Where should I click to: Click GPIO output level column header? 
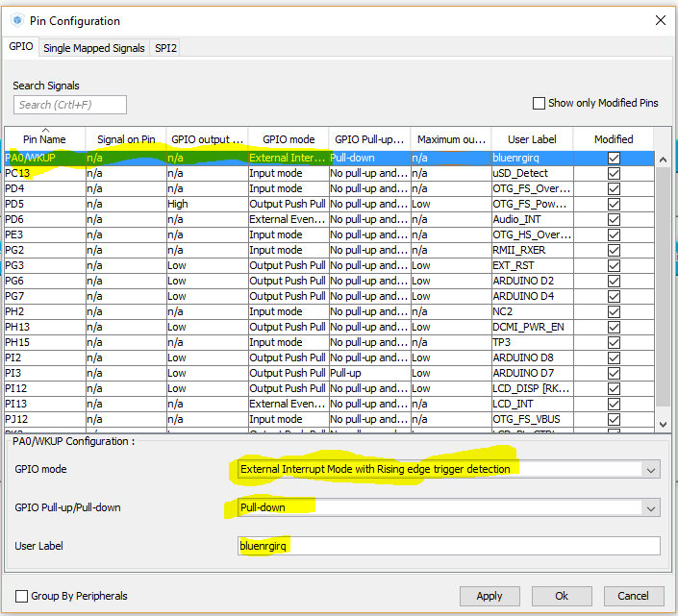(207, 139)
